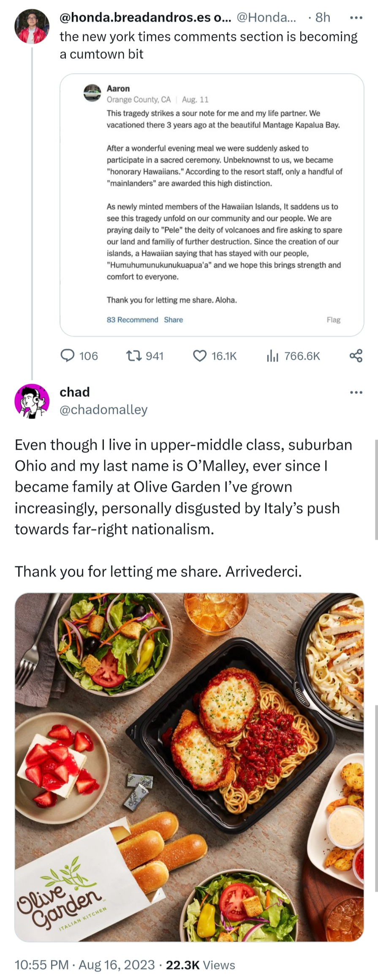Click Flag in the NYT comment screenshot

tap(333, 320)
